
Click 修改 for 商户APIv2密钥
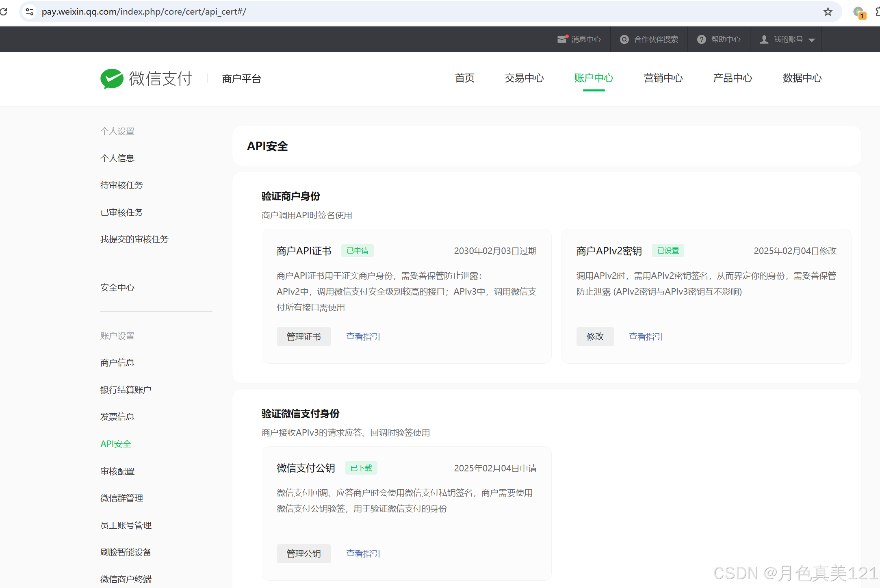(595, 336)
